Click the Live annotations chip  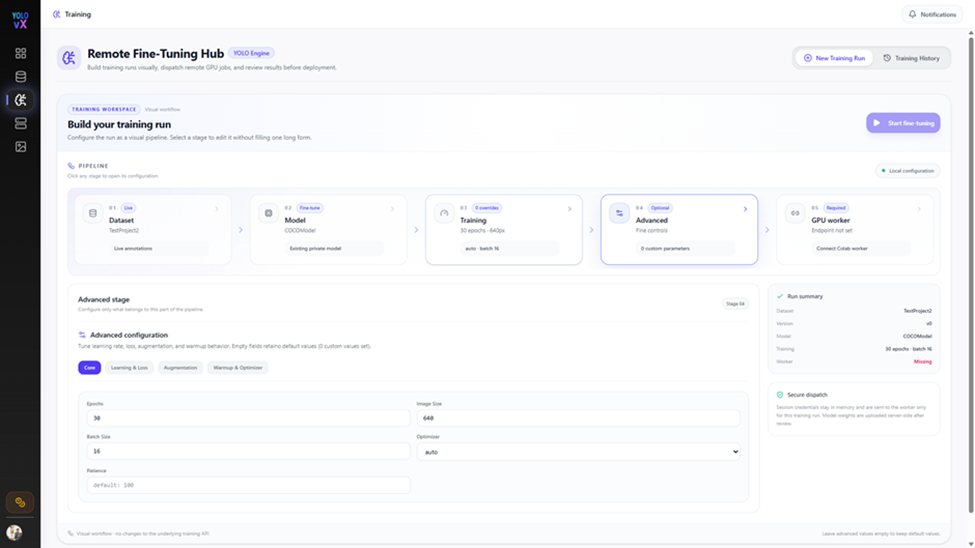coord(158,248)
